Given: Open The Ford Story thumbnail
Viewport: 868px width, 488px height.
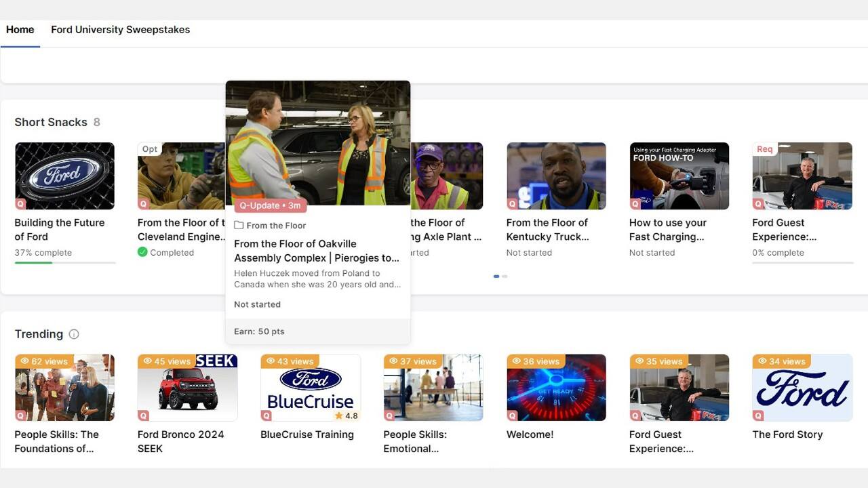Looking at the screenshot, I should (802, 388).
